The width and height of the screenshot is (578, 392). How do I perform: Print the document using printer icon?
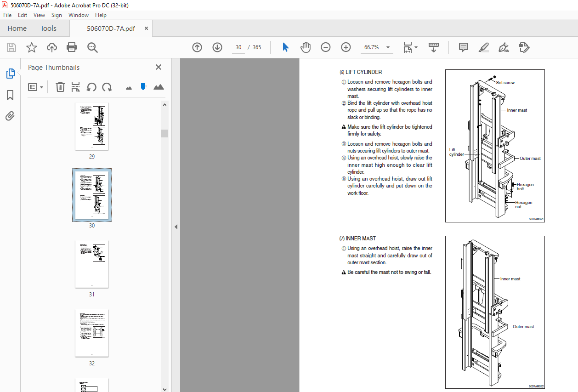click(x=72, y=47)
